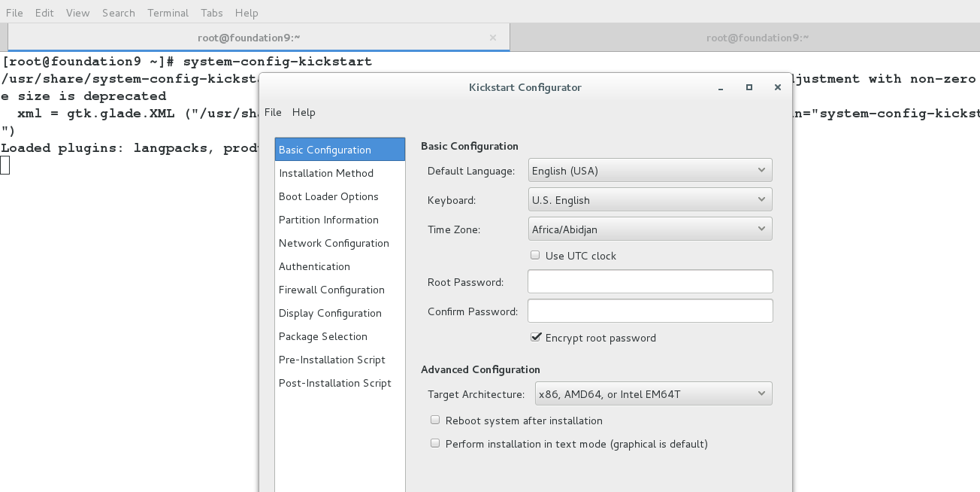
Task: Focus the Confirm Password field
Action: (650, 311)
